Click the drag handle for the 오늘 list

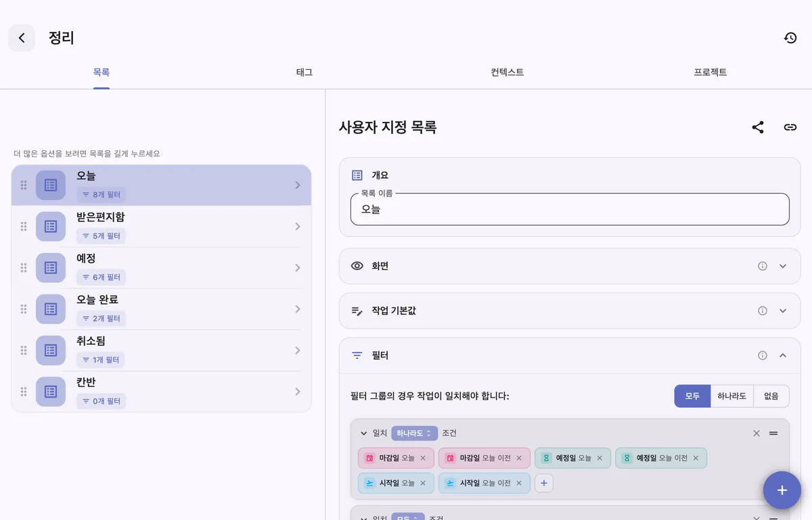pyautogui.click(x=24, y=185)
